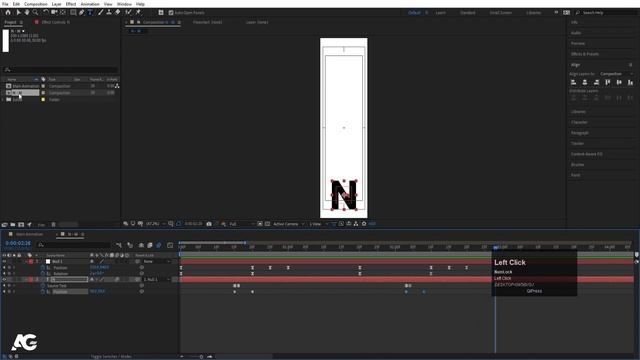Viewport: 640px width, 360px height.
Task: Select the Pan Behind anchor point tool
Action: (63, 13)
